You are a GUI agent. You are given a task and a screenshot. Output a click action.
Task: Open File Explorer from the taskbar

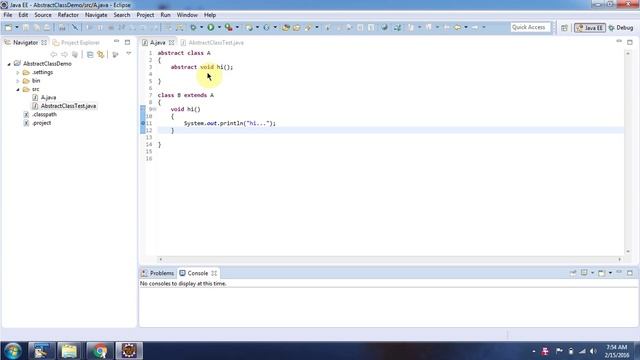point(69,351)
